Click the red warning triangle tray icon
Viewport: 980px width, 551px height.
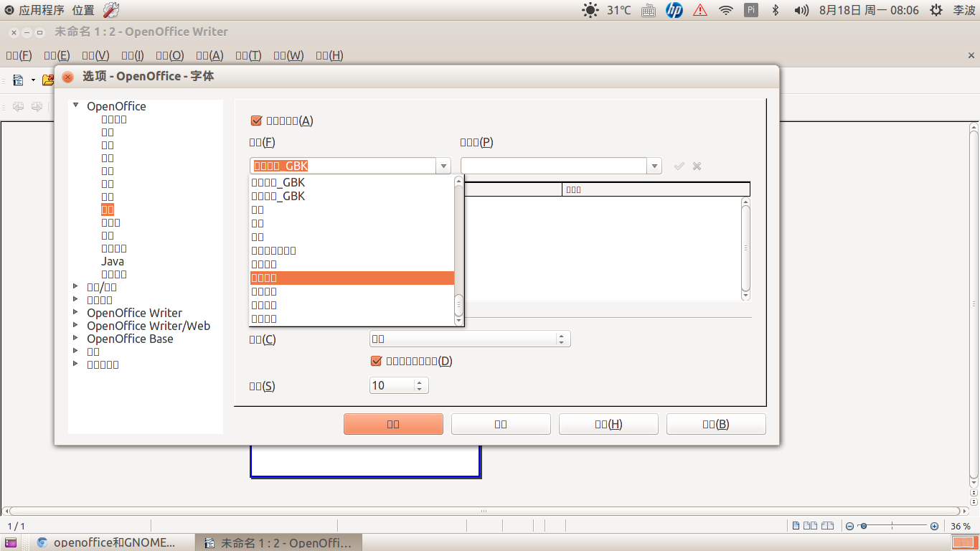(700, 10)
